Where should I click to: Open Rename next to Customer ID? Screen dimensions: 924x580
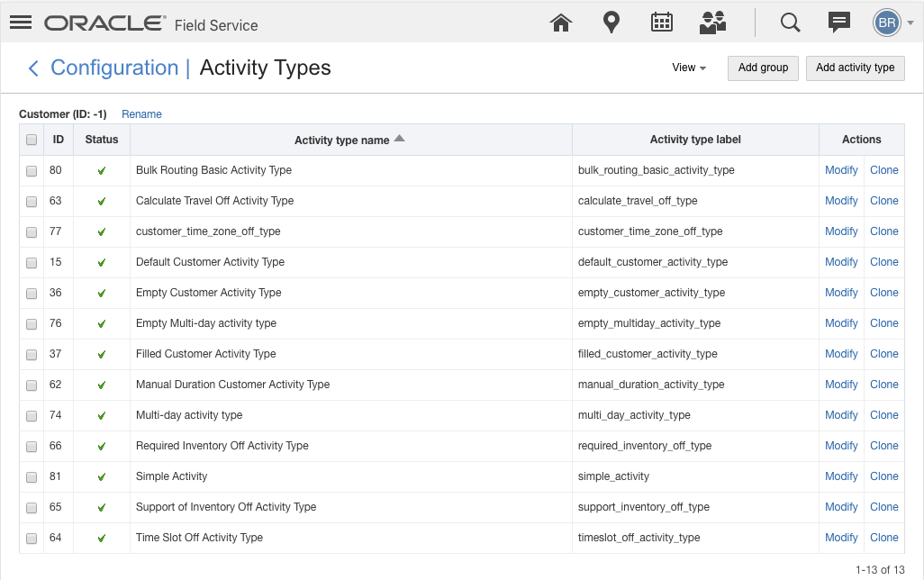point(141,114)
